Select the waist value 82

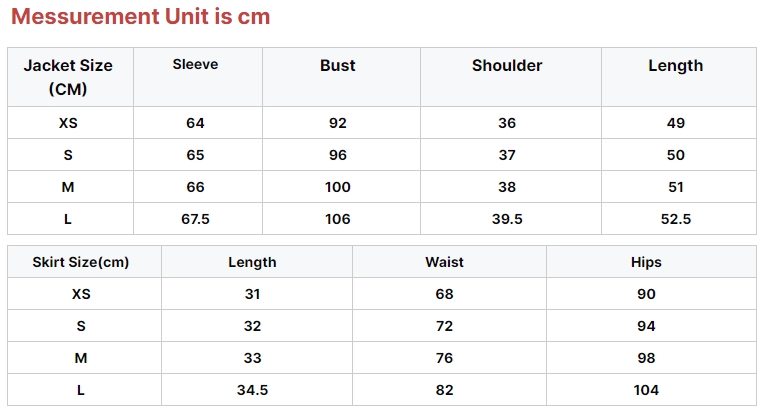point(445,390)
